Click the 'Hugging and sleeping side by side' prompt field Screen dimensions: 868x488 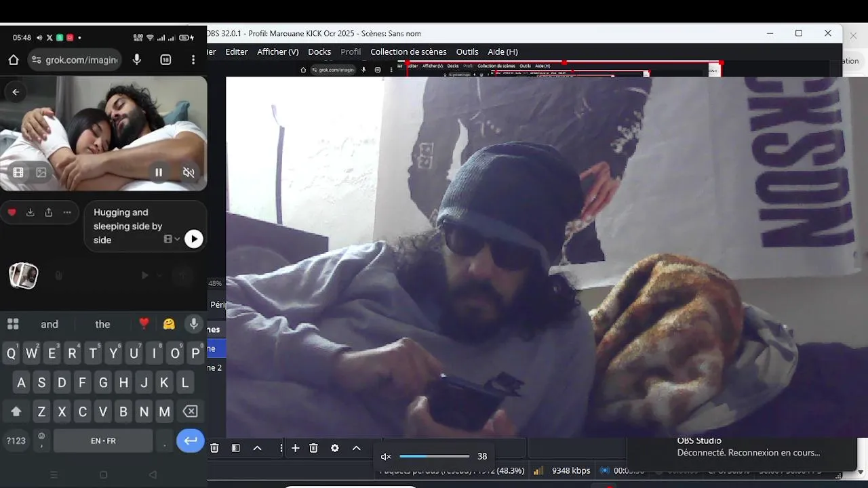(145, 226)
